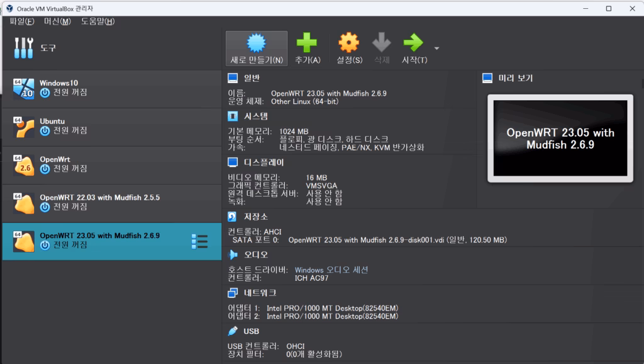Click the OpenWRT 23.05 preview thumbnail
This screenshot has width=644, height=364.
coord(560,139)
